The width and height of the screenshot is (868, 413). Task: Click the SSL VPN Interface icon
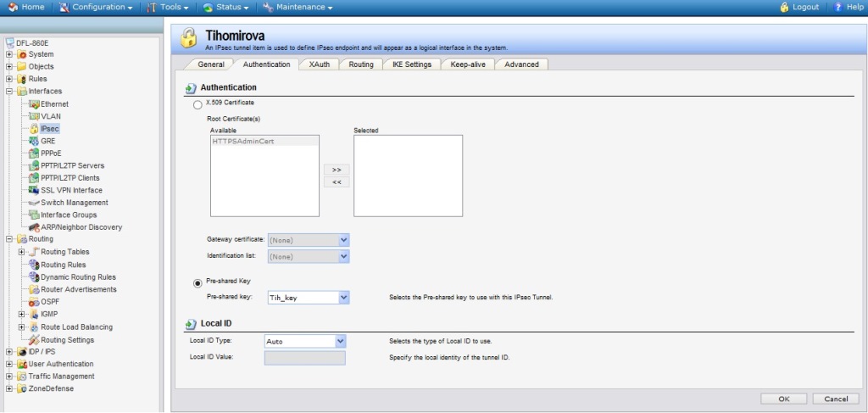point(34,190)
